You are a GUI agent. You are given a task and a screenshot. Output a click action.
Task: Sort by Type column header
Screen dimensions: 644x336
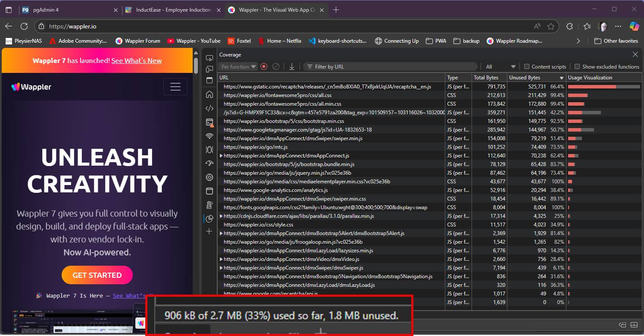pos(459,78)
